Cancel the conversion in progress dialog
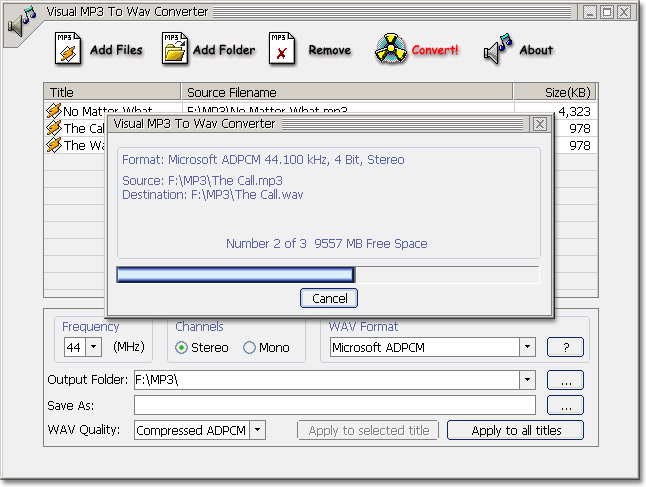 point(329,298)
